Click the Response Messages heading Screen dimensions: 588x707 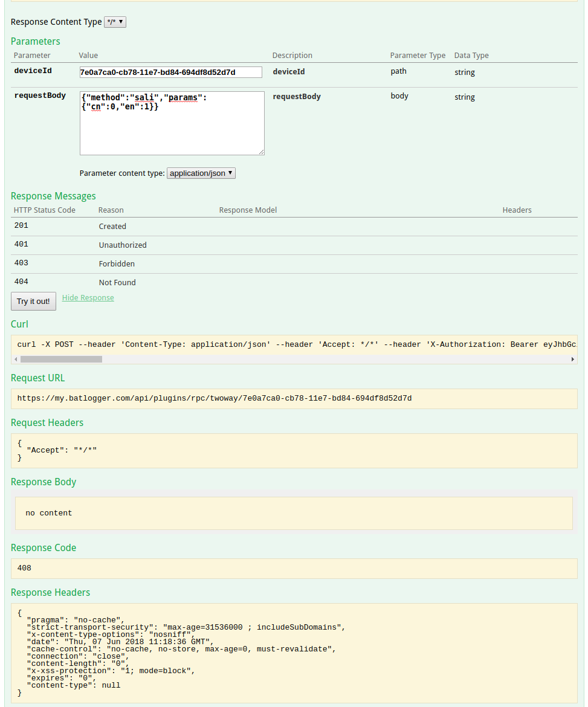pos(53,196)
